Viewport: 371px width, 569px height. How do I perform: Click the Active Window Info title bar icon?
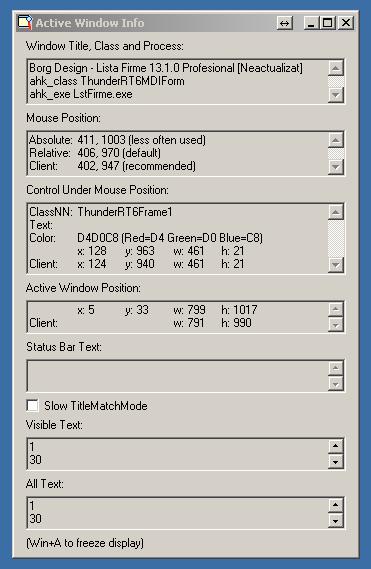pyautogui.click(x=25, y=22)
